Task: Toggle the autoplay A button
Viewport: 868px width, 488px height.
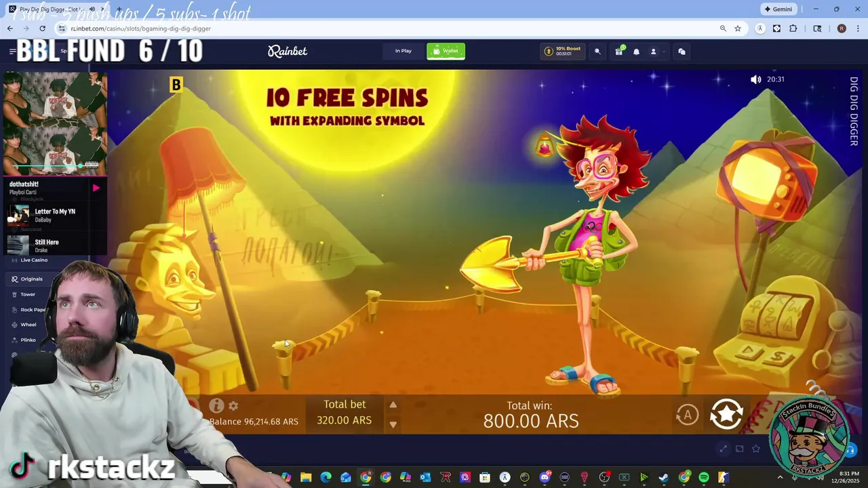Action: (x=687, y=415)
